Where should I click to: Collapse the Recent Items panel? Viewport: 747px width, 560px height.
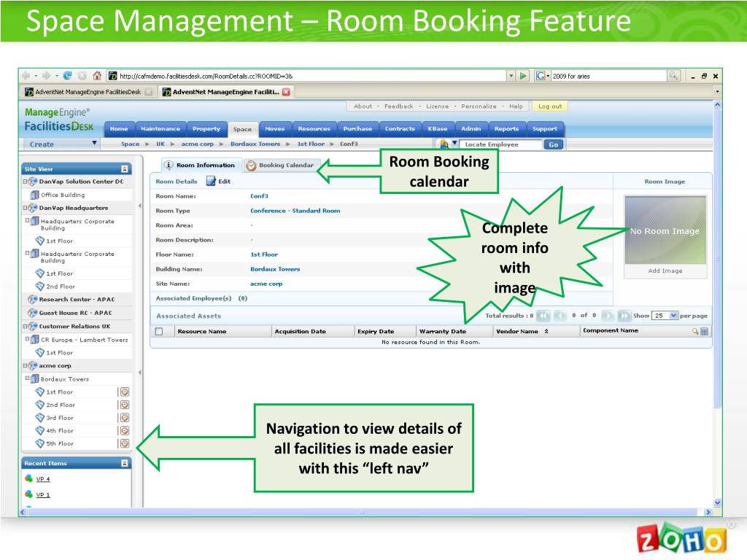point(124,463)
